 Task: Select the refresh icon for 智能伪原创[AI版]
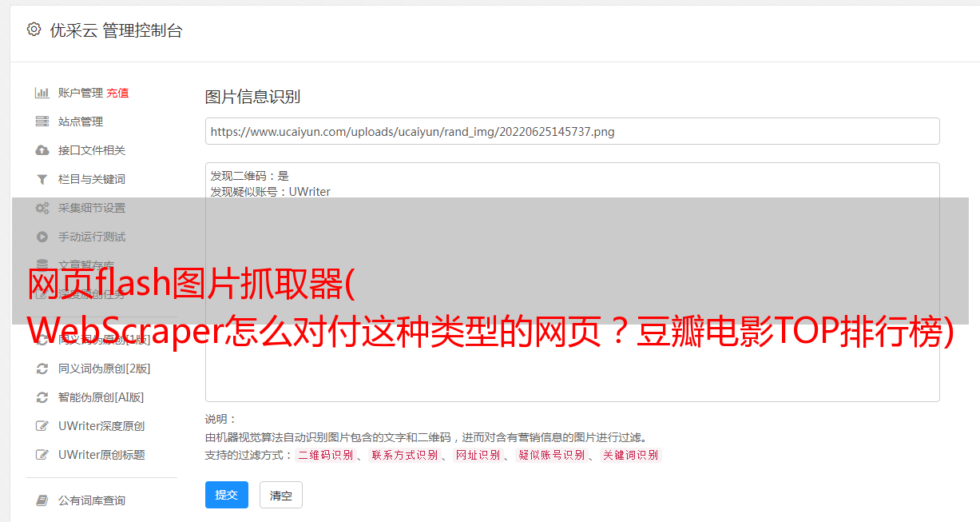[x=42, y=397]
